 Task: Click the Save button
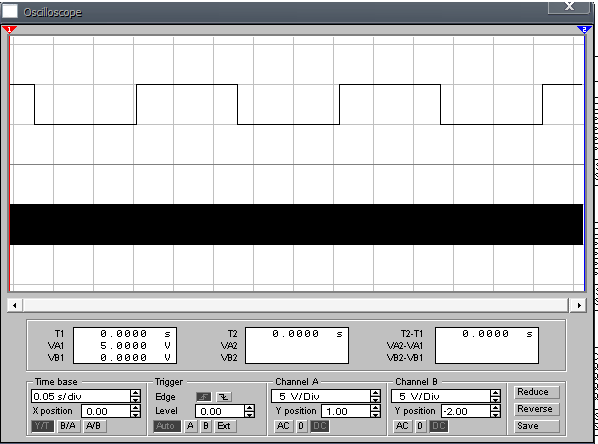[x=537, y=426]
